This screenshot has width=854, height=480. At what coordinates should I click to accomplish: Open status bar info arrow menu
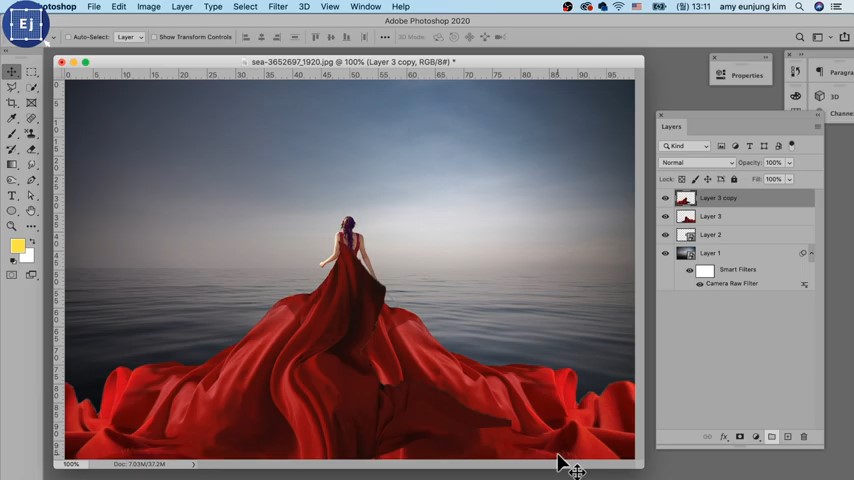pos(193,465)
